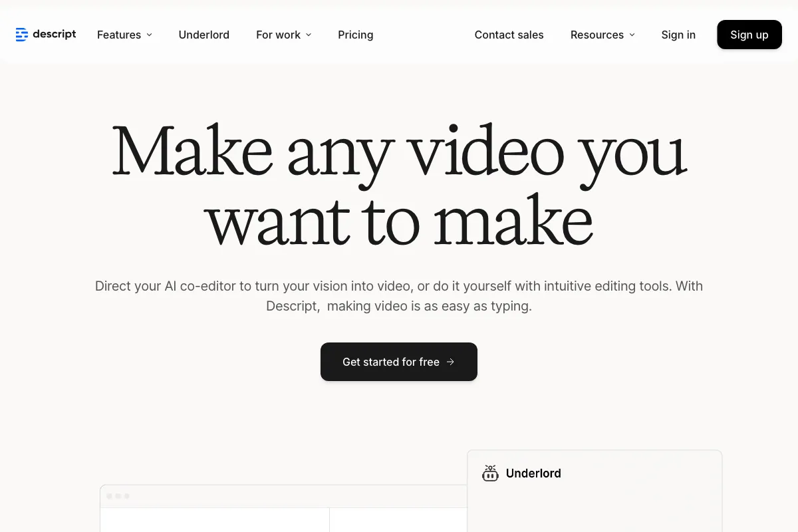The height and width of the screenshot is (532, 798).
Task: Click the first dot on the mock window toolbar
Action: click(109, 496)
